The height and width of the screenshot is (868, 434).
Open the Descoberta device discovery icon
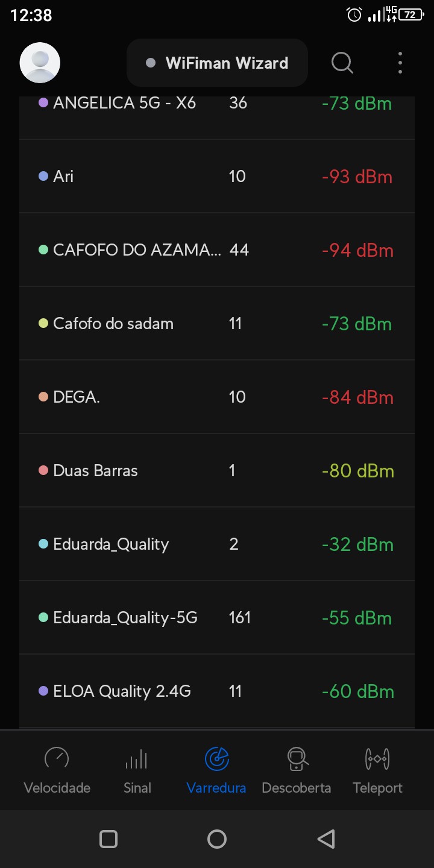(x=297, y=758)
